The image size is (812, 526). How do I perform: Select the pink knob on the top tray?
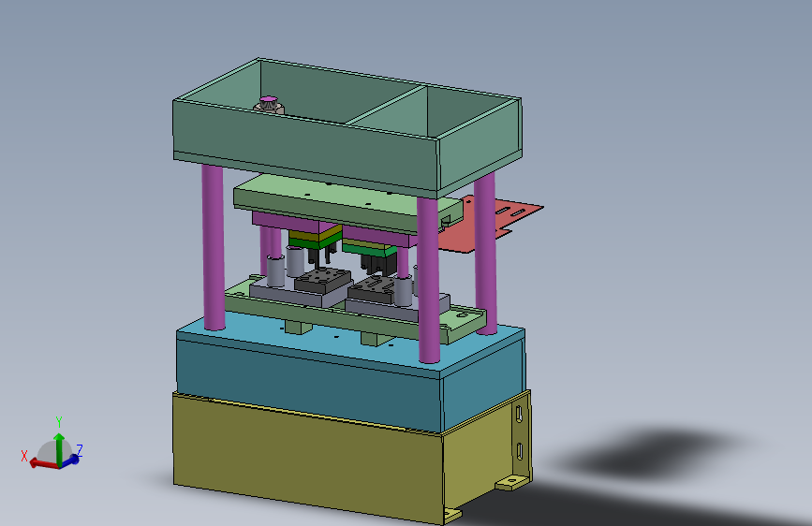(x=269, y=99)
